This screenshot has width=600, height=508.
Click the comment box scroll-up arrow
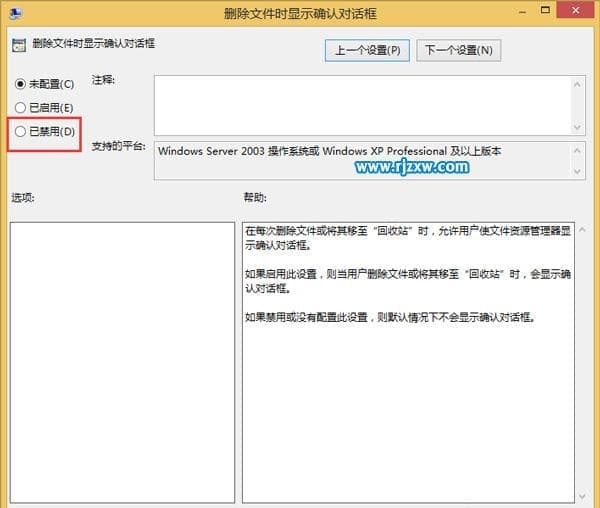click(x=577, y=84)
